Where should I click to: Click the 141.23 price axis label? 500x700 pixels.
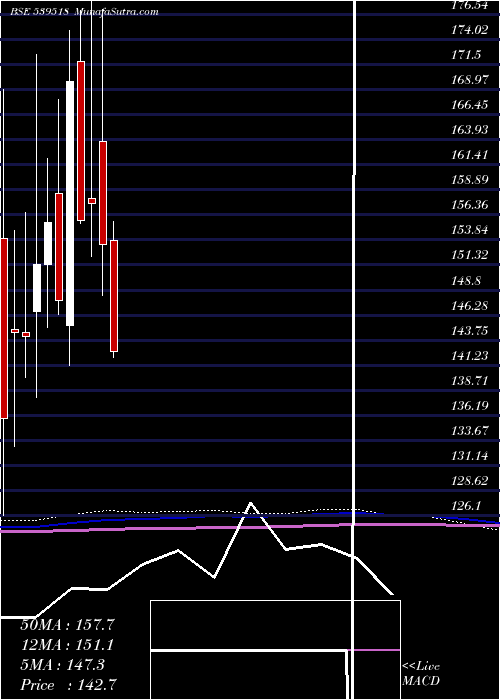tap(470, 356)
